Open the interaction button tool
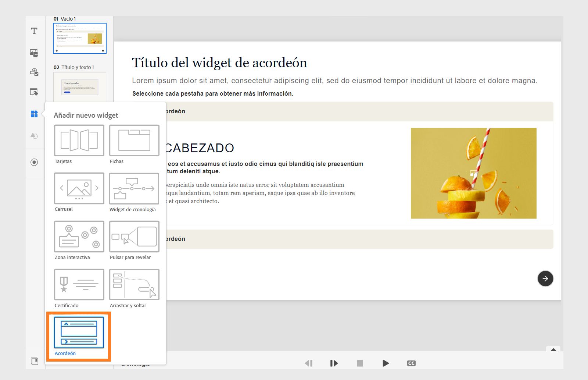588x380 pixels. tap(34, 92)
